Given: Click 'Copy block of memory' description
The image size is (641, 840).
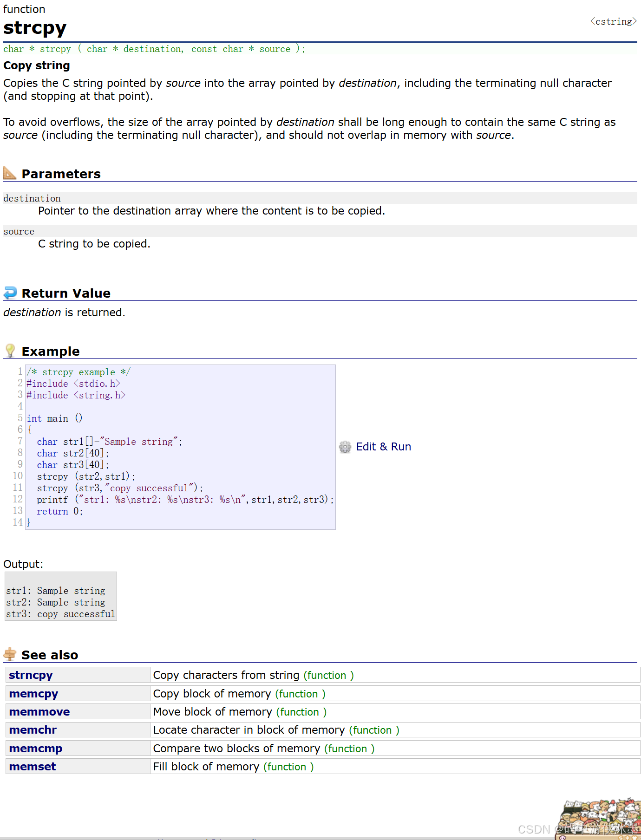Looking at the screenshot, I should (x=212, y=694).
